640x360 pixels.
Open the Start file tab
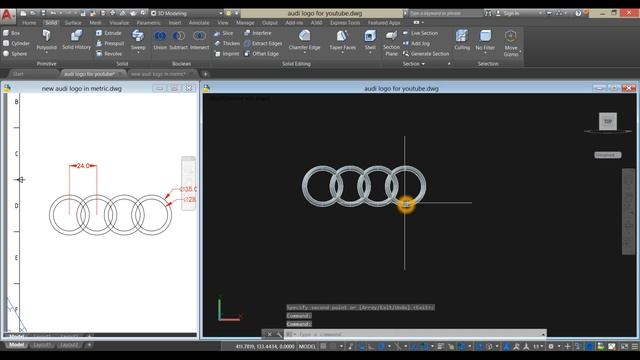point(18,74)
